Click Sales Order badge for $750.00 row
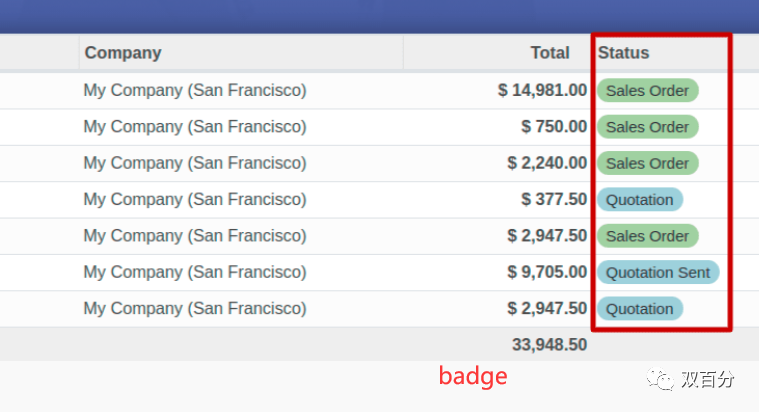The image size is (759, 412). click(x=647, y=127)
